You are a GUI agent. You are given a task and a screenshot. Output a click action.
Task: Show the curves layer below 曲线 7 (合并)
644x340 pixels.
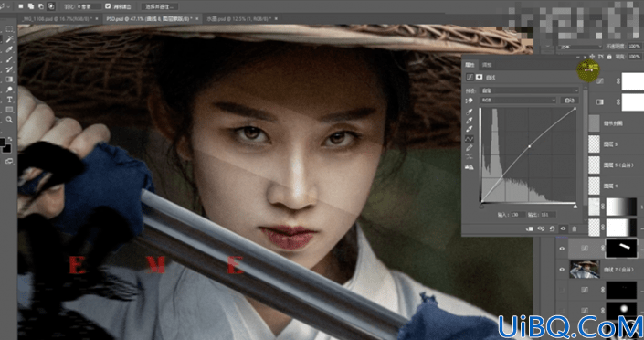pyautogui.click(x=562, y=290)
